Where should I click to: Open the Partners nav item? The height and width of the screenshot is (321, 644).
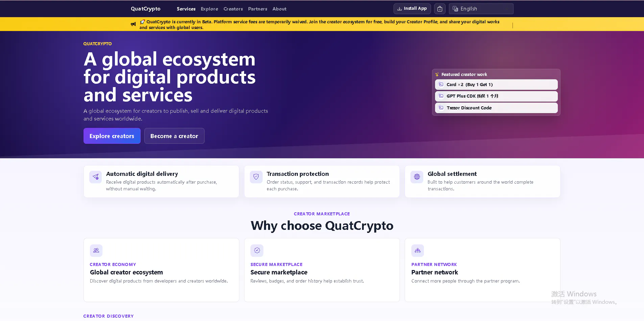[x=258, y=9]
